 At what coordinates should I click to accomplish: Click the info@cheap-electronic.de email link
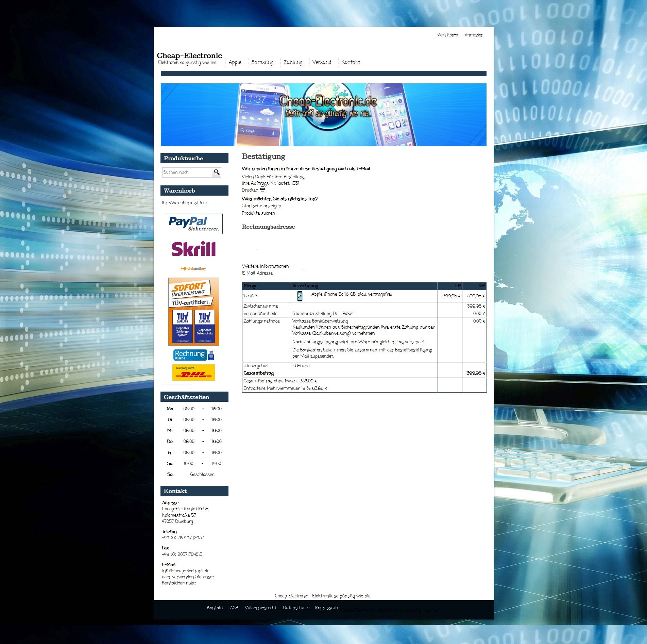click(186, 571)
